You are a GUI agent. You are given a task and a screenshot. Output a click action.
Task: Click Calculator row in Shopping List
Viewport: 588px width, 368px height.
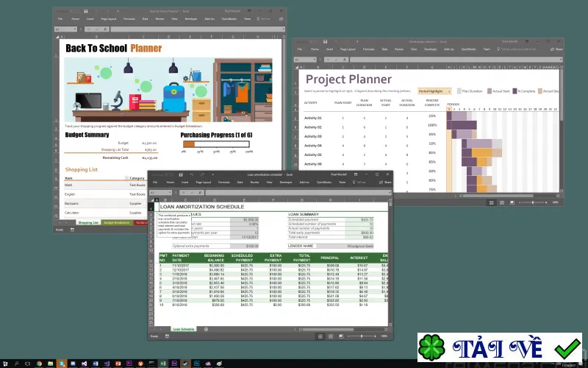[105, 213]
